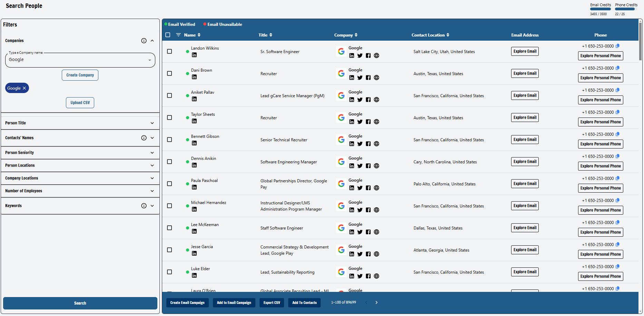Click the Create Email Campaign button

click(x=187, y=303)
